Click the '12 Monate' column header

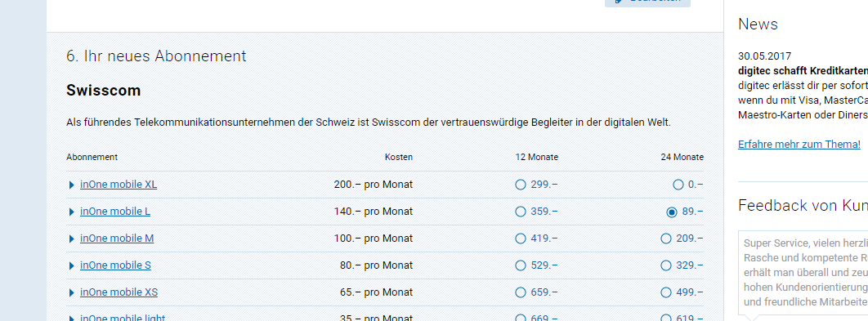click(x=536, y=157)
